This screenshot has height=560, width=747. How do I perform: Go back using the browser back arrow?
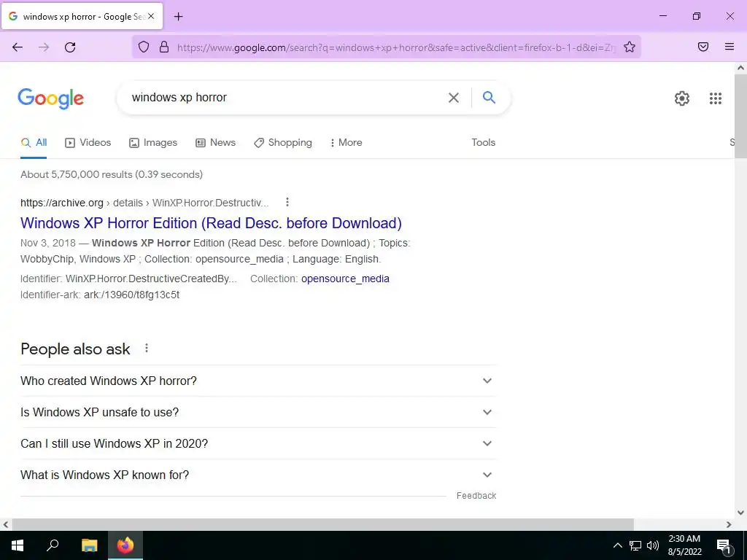pyautogui.click(x=18, y=47)
